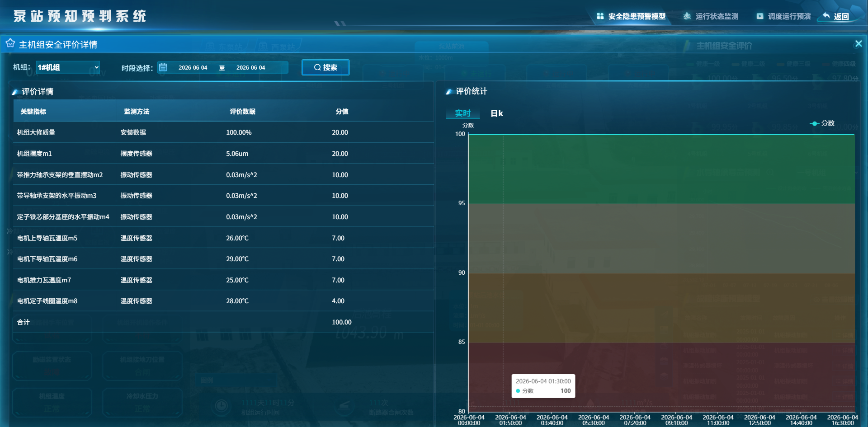Screen dimensions: 868x427
Task: Click the start date field 2026-06-04
Action: tap(193, 67)
